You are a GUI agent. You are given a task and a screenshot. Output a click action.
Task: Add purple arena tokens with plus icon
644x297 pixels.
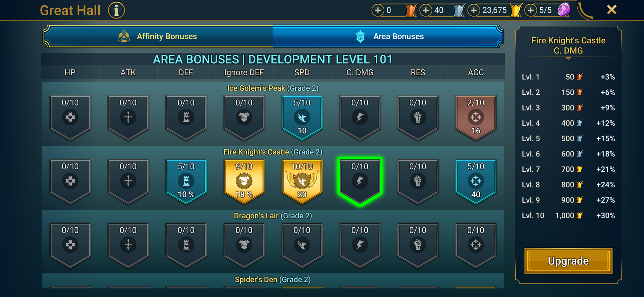531,10
